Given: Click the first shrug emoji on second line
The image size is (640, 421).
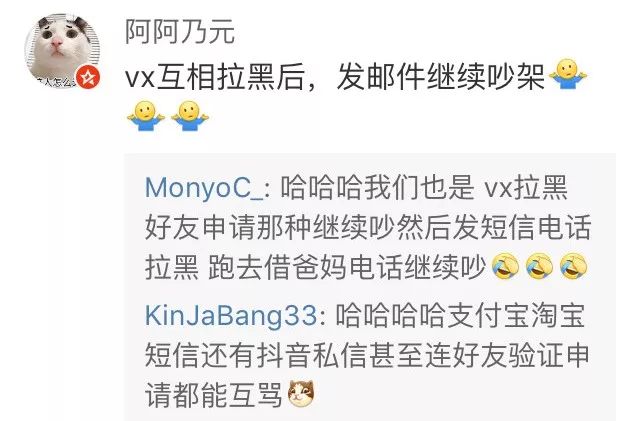Looking at the screenshot, I should [x=146, y=116].
